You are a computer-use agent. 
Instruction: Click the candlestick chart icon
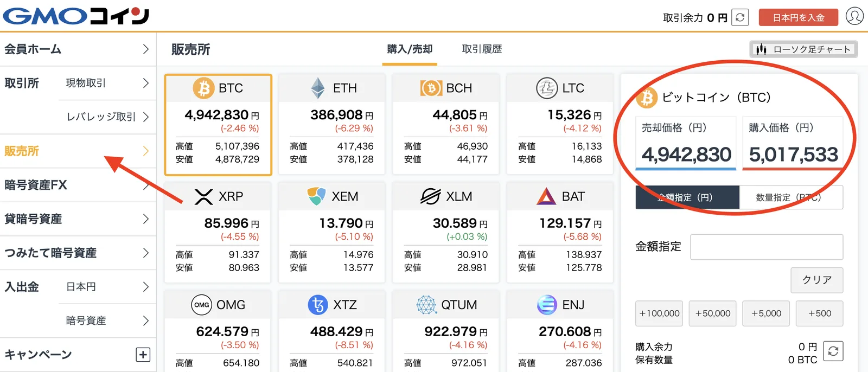(761, 49)
